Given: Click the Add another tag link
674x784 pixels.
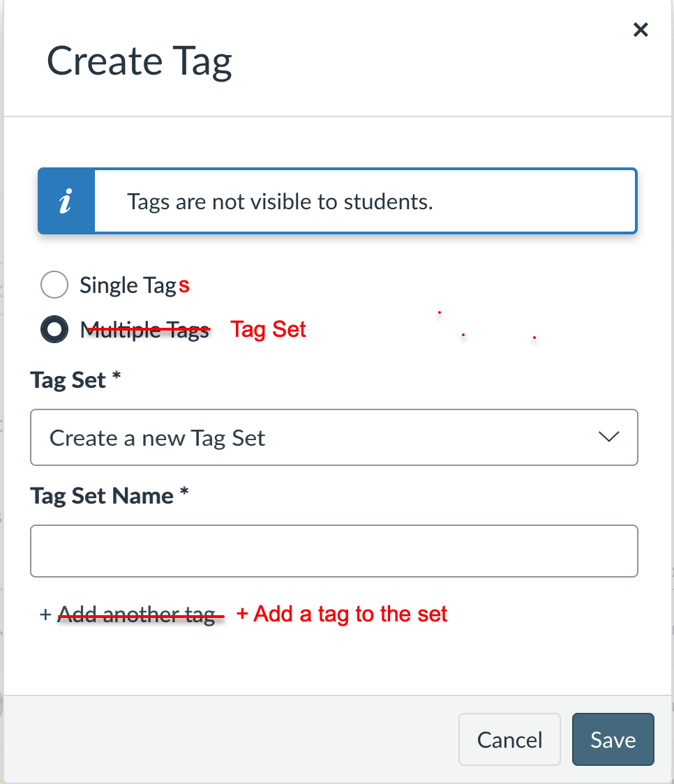Looking at the screenshot, I should 137,614.
